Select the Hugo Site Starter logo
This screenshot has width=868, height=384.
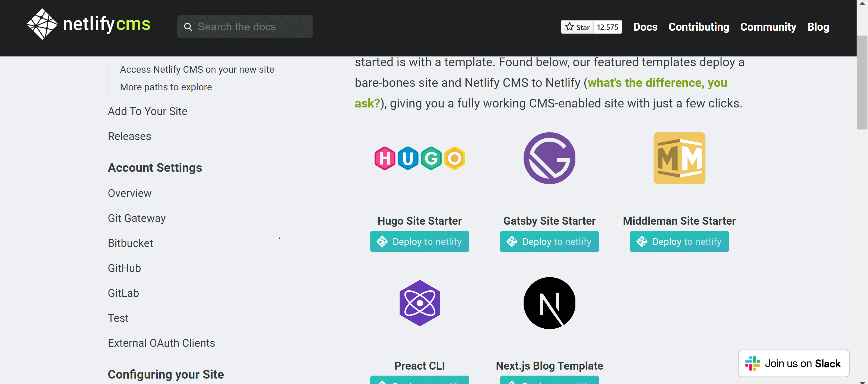coord(419,158)
